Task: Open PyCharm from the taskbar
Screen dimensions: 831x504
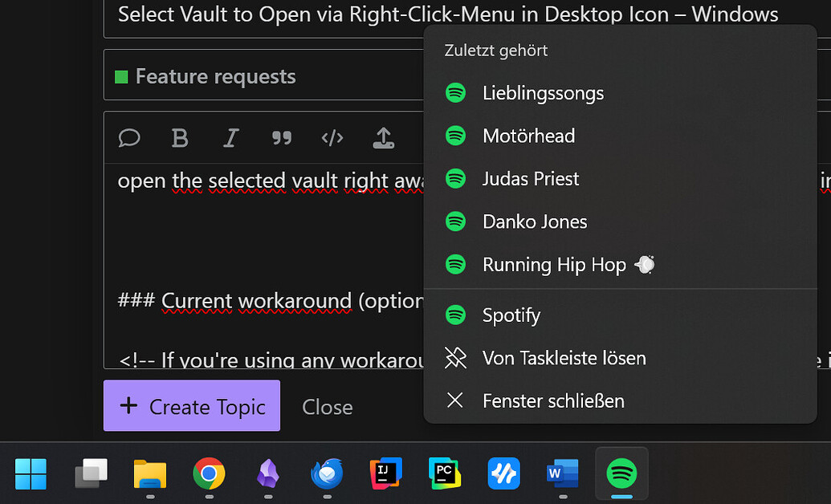Action: [444, 474]
